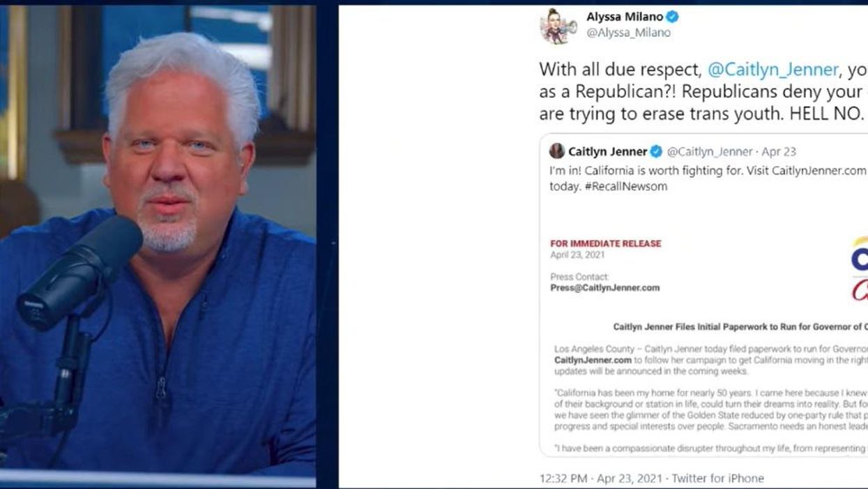Click the FOR IMMEDIATE RELEASE heading
Viewport: 868px width, 489px height.
tap(605, 243)
